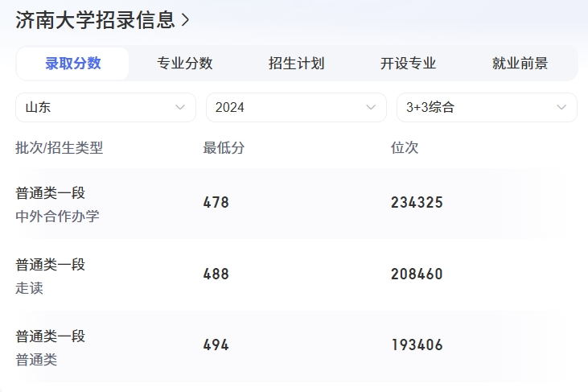
Task: View the 就业前景 tab
Action: click(x=520, y=64)
